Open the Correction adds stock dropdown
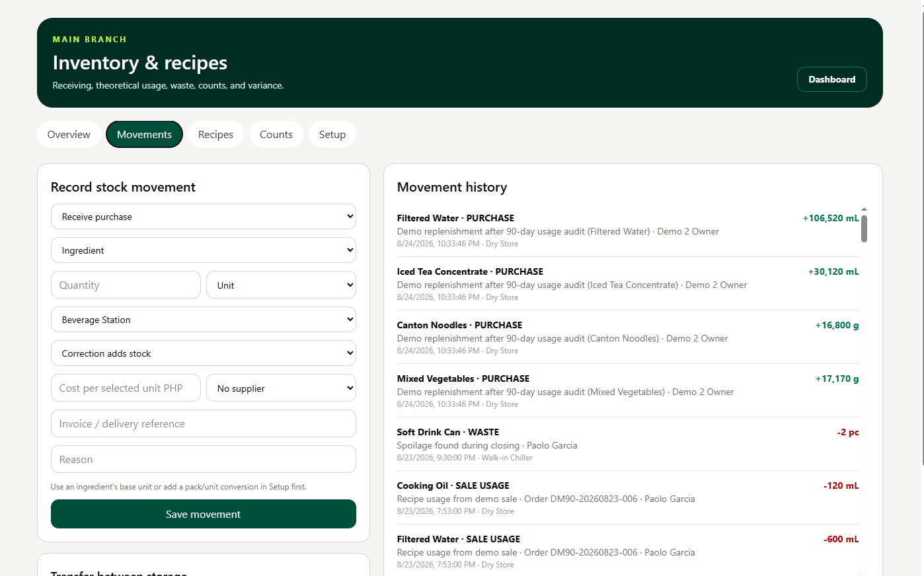 204,353
